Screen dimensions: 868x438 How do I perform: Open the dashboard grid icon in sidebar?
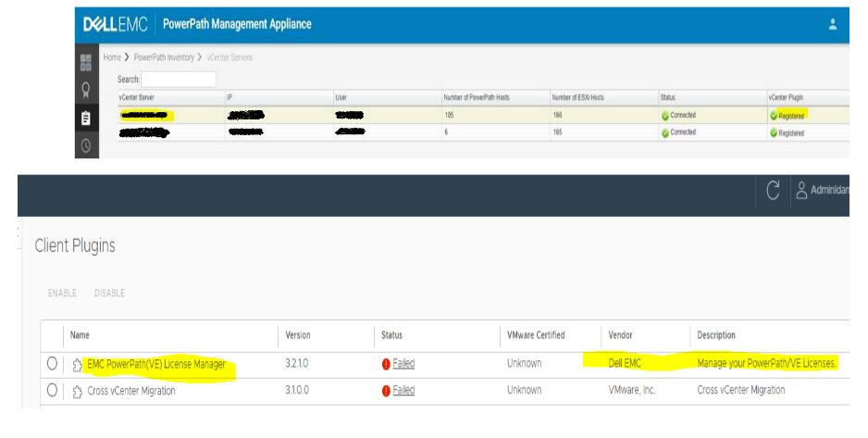[86, 63]
